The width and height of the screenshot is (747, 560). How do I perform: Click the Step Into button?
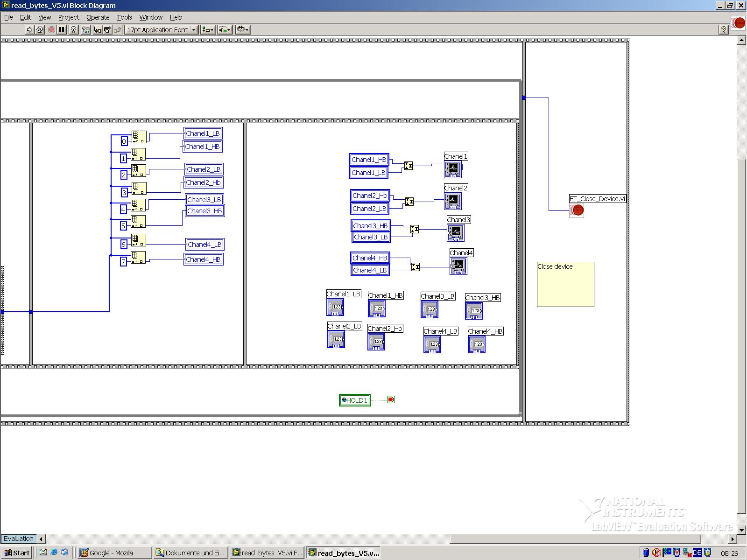point(97,29)
